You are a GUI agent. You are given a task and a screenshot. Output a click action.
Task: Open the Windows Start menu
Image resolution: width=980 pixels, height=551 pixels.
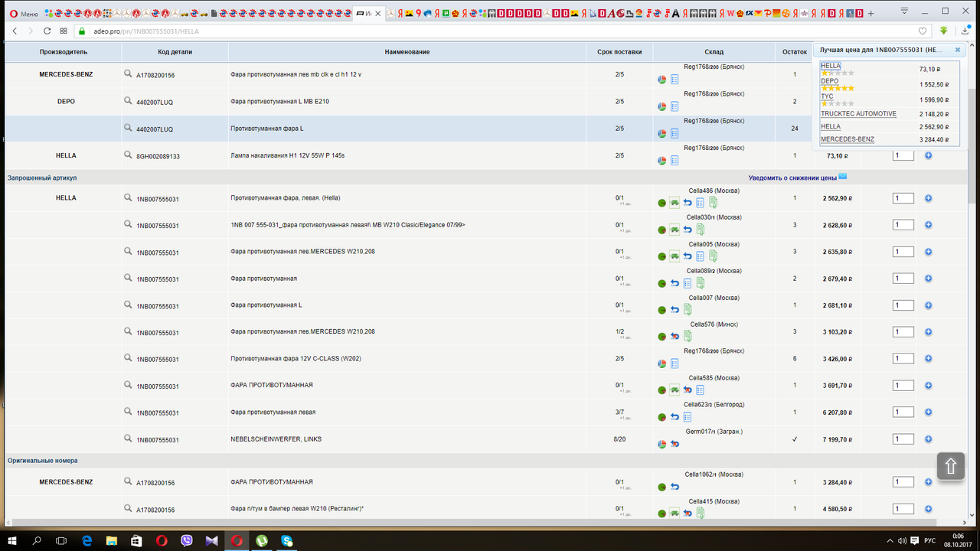coord(13,540)
